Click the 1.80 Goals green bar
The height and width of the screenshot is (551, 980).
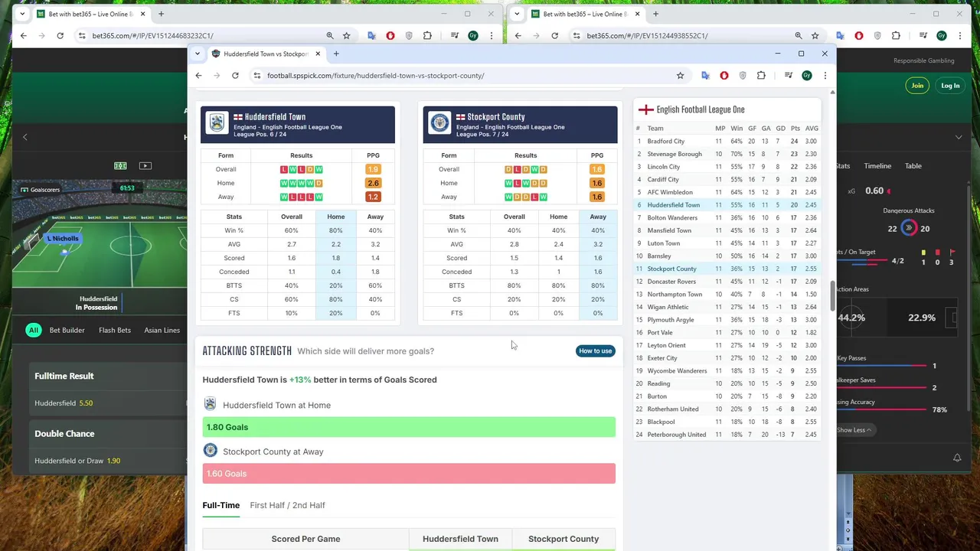coord(409,427)
